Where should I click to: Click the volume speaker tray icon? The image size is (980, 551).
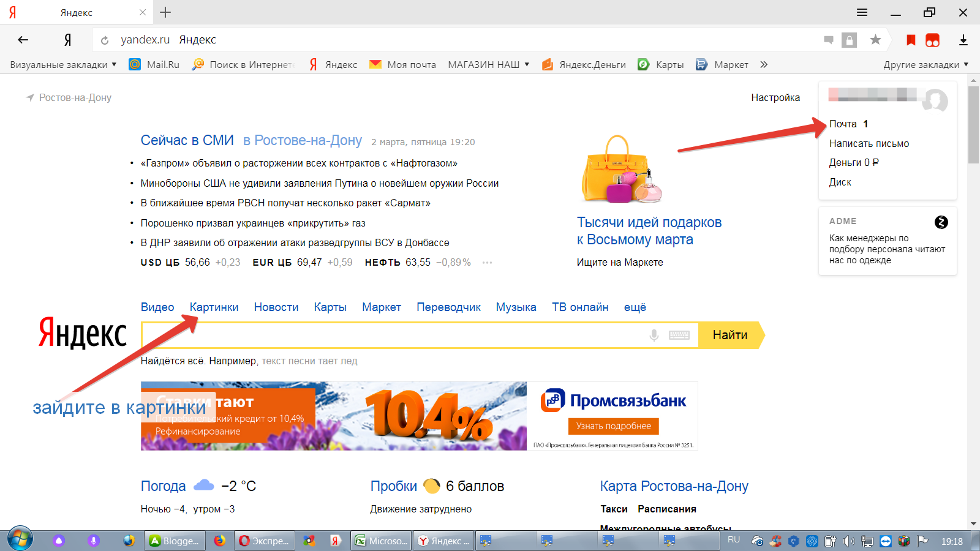(848, 541)
